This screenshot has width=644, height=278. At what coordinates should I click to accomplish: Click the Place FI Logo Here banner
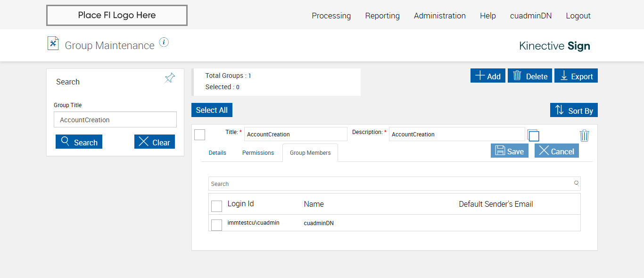116,16
